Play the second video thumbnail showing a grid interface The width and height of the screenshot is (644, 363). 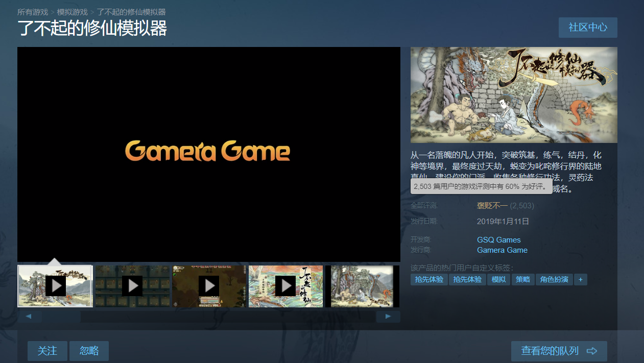tap(132, 286)
